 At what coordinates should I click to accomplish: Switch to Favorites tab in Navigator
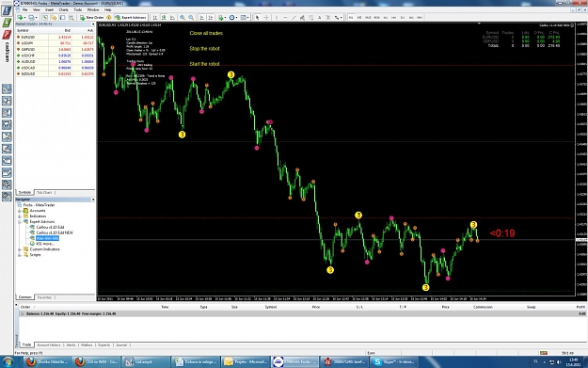(44, 297)
